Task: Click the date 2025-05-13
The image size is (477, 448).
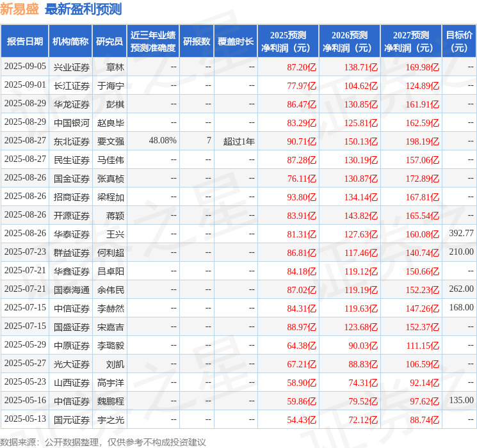Action: pos(25,419)
